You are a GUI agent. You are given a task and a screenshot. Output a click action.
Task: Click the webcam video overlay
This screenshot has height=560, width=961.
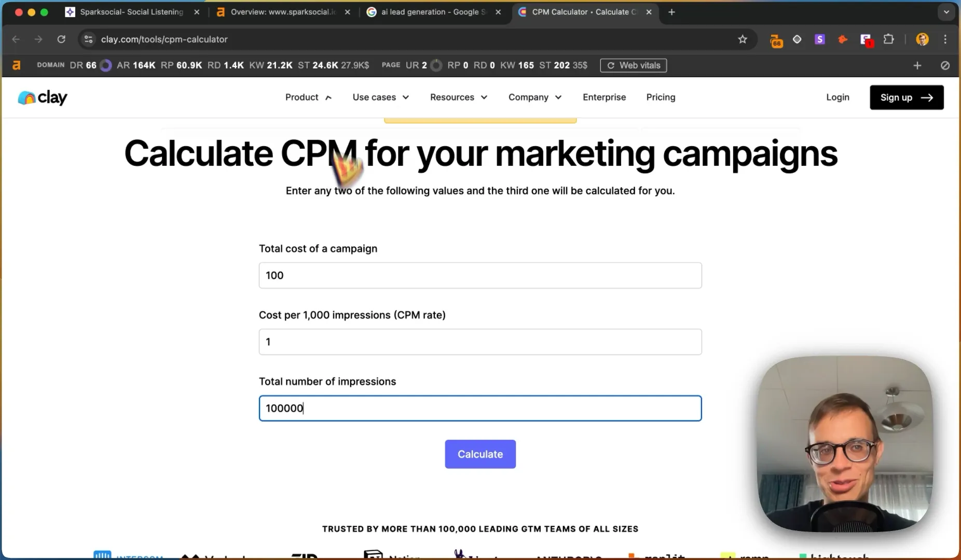(844, 444)
